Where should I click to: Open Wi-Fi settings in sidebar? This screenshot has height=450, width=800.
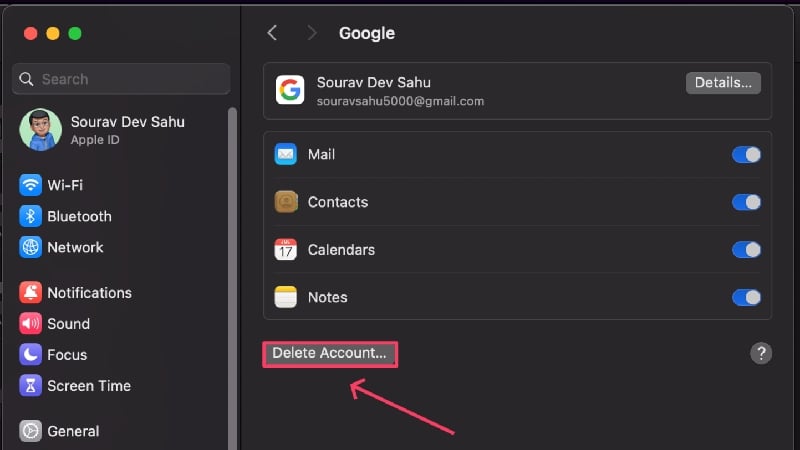51,185
